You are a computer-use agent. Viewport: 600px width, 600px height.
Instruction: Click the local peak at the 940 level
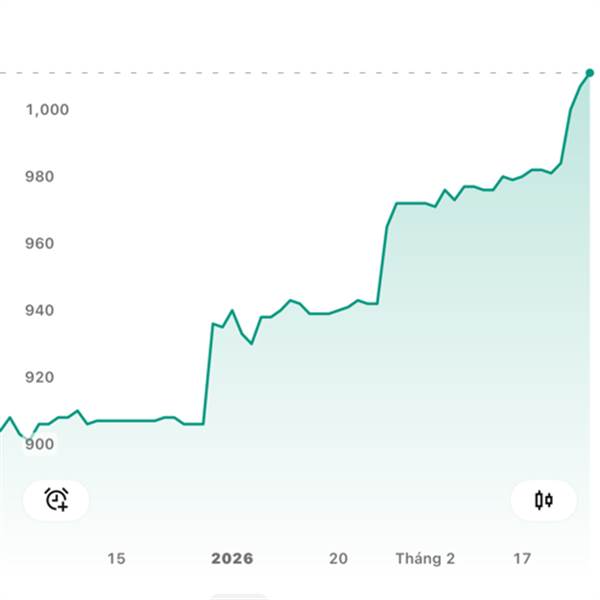tap(232, 311)
